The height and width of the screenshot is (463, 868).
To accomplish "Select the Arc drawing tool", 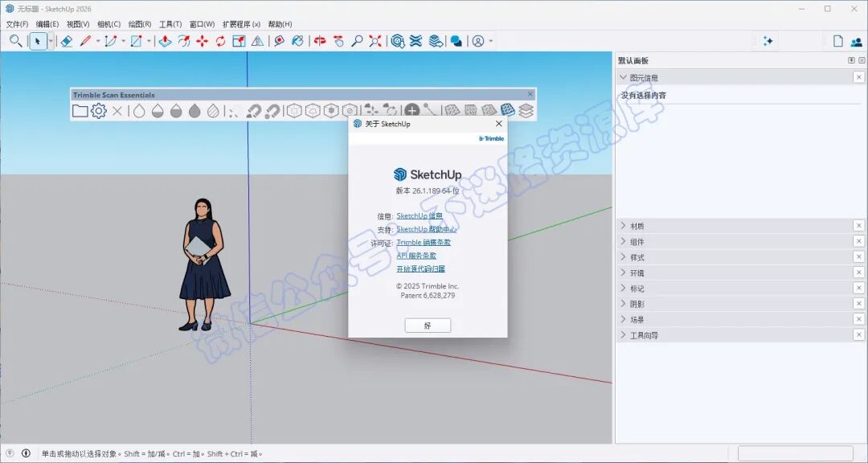I will (x=111, y=41).
